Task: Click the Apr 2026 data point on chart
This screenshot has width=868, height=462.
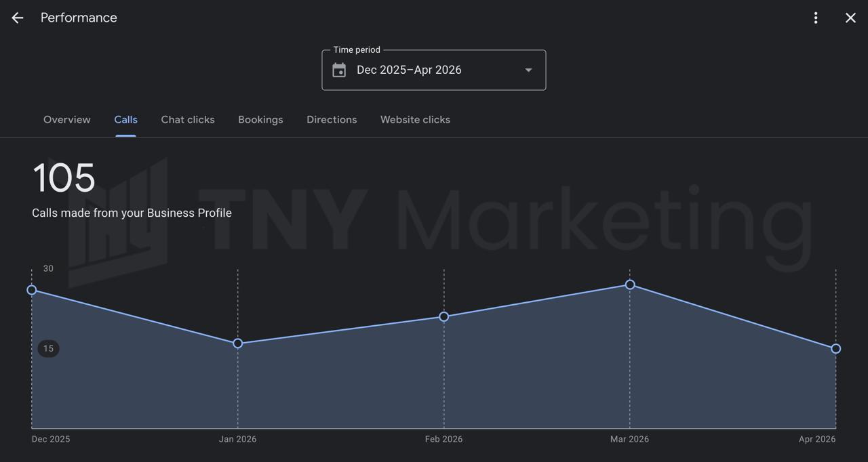Action: tap(836, 349)
